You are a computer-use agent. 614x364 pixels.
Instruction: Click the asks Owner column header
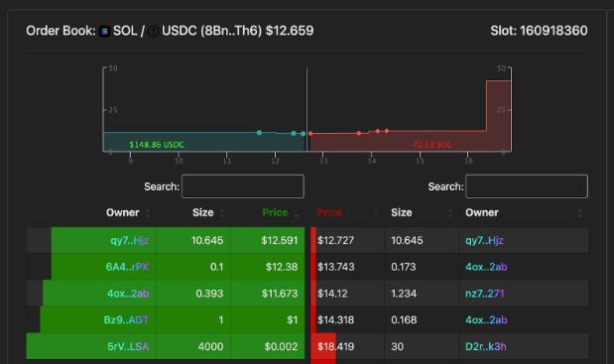tap(482, 213)
